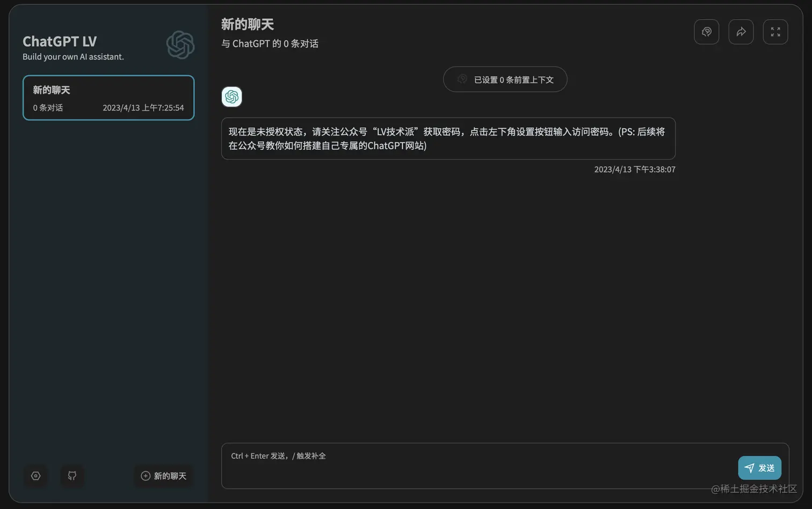Screen dimensions: 812x509
Task: Open the GitHub link icon in the sidebar
Action: pyautogui.click(x=72, y=476)
